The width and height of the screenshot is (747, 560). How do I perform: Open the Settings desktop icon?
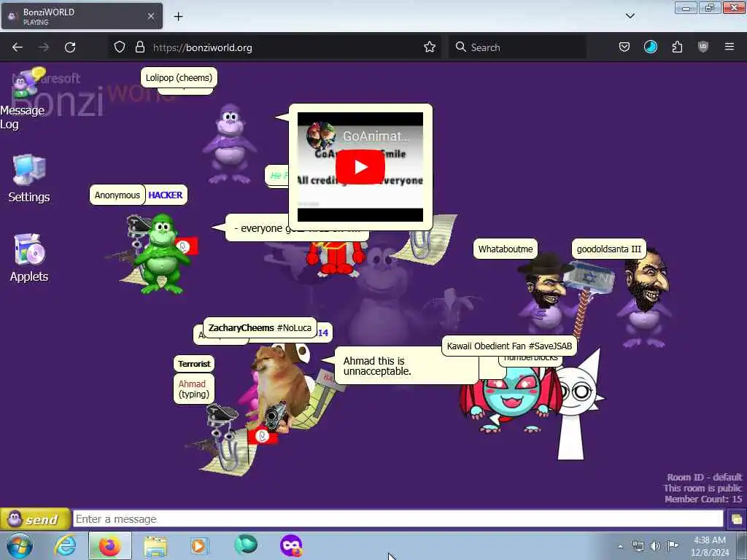[29, 179]
